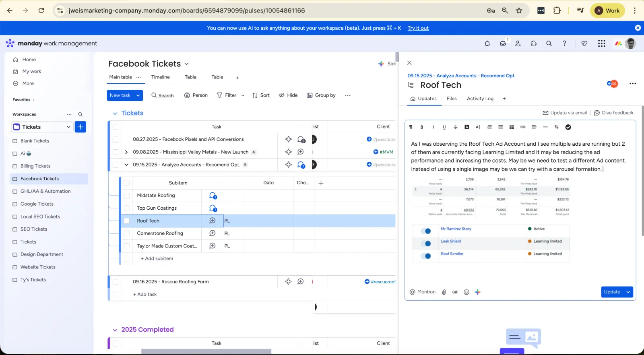Collapse the Analyze Accounts subitems
The width and height of the screenshot is (644, 355).
(126, 165)
